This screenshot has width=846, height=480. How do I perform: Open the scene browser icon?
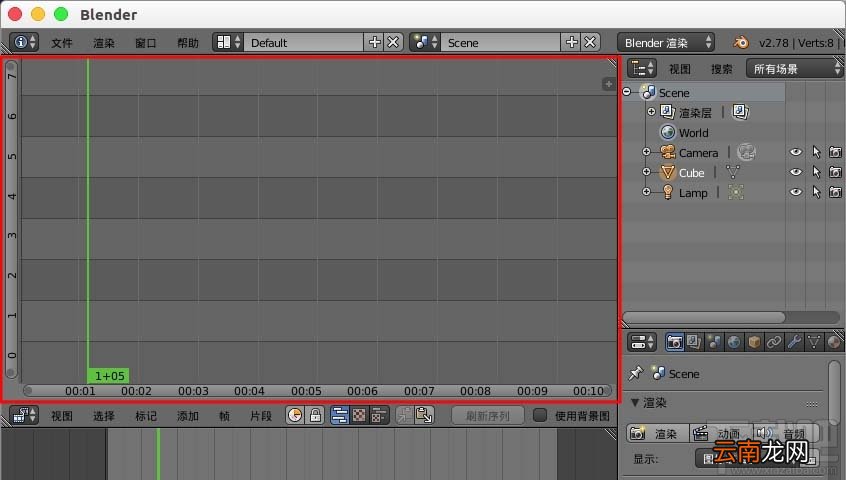point(425,42)
